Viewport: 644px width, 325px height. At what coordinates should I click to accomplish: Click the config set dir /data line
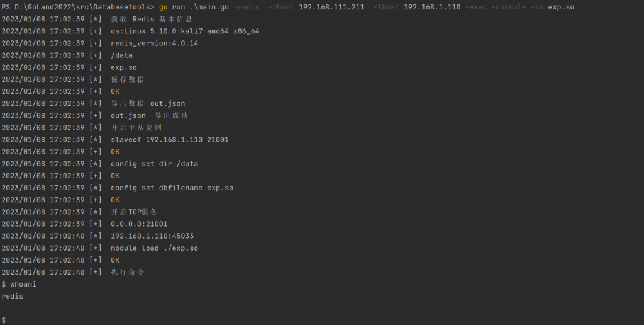pos(154,164)
